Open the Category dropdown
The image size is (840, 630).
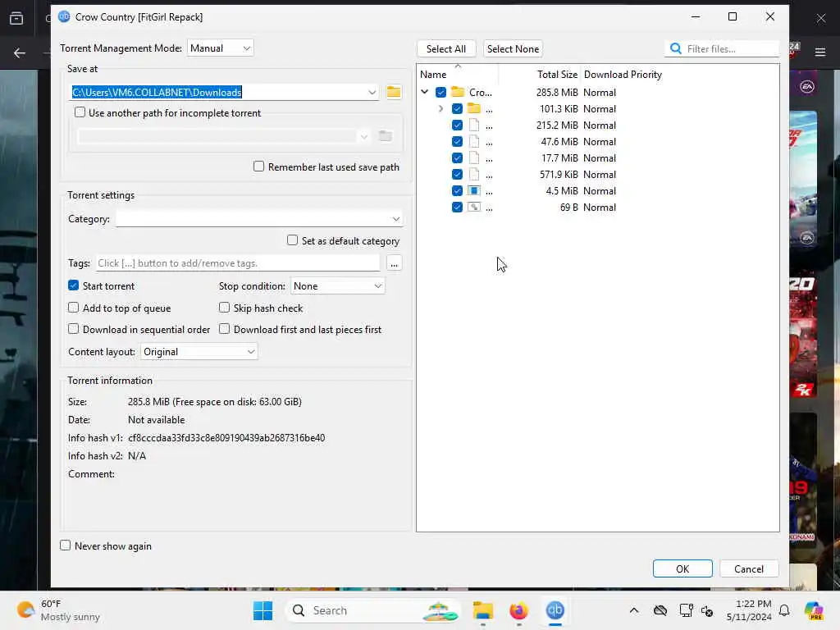tap(259, 218)
